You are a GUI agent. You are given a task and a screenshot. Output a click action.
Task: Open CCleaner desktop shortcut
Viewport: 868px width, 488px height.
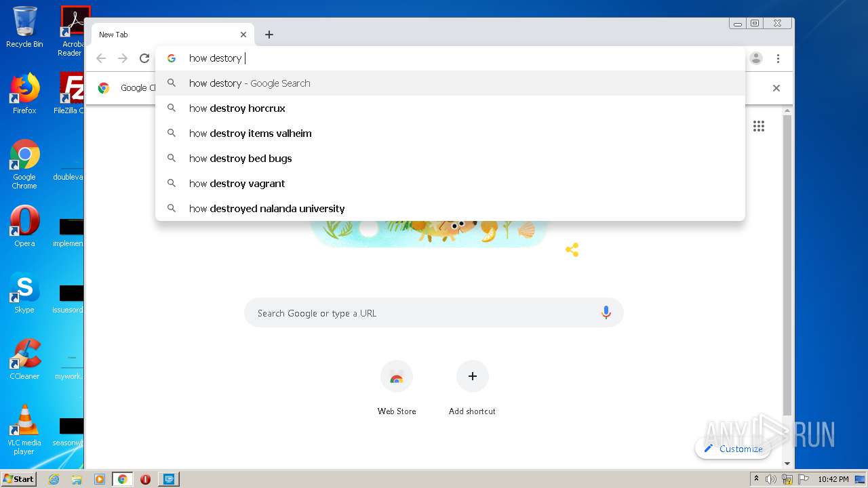point(24,359)
